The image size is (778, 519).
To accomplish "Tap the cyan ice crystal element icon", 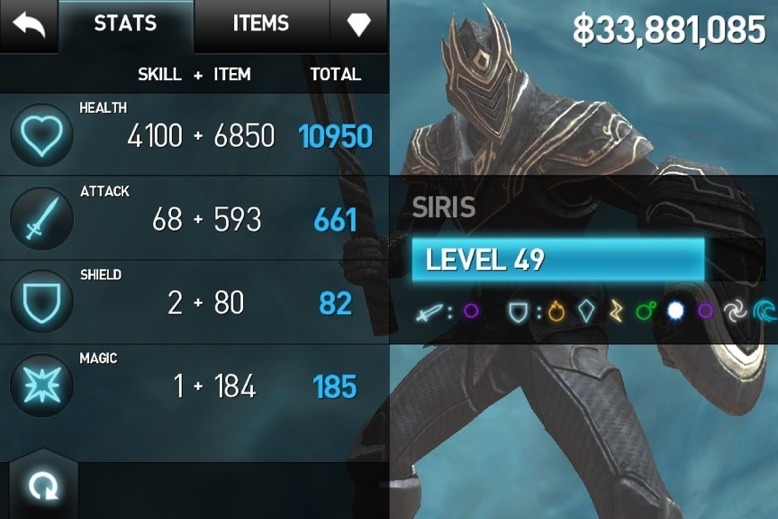I will [x=586, y=312].
